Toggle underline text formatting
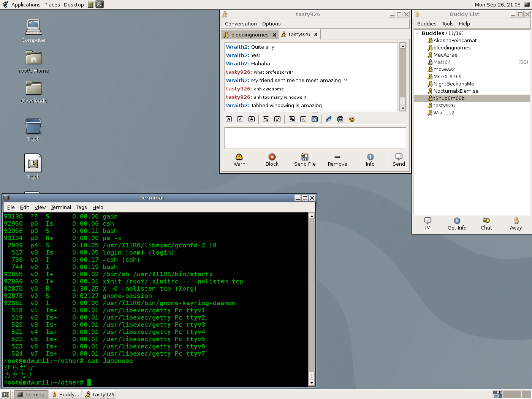This screenshot has width=532, height=399. pyautogui.click(x=252, y=119)
